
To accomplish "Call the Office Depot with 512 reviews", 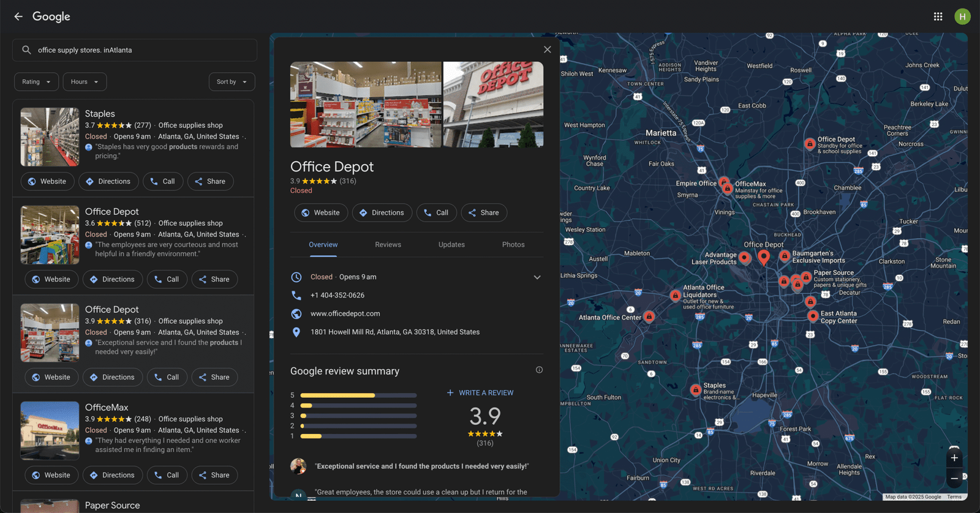I will [x=167, y=279].
